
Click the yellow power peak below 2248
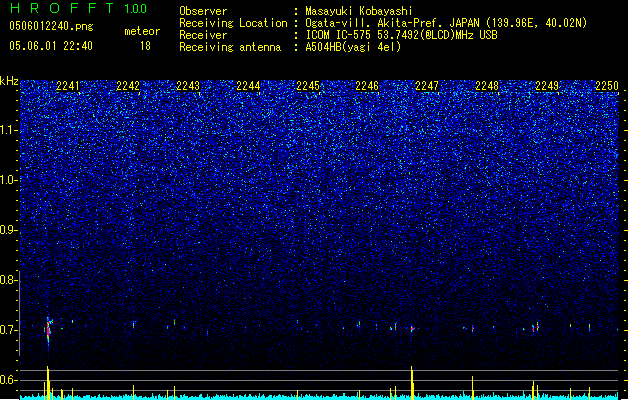(x=473, y=387)
